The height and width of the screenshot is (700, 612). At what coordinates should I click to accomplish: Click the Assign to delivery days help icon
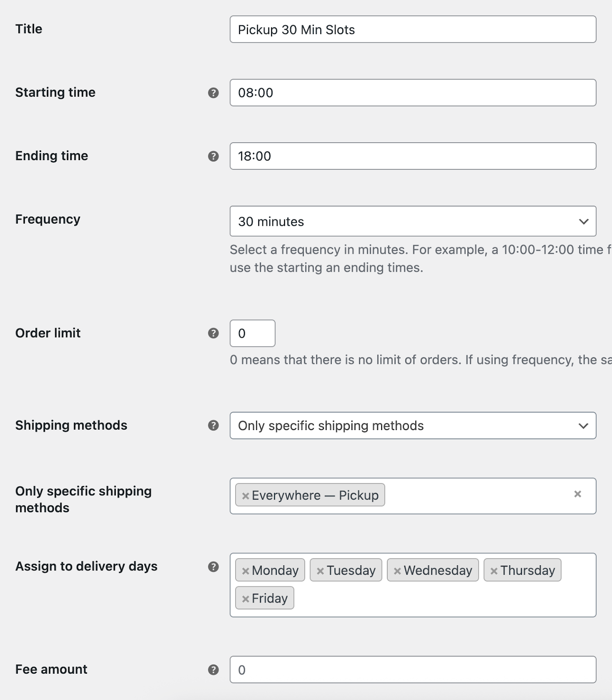[x=213, y=567]
